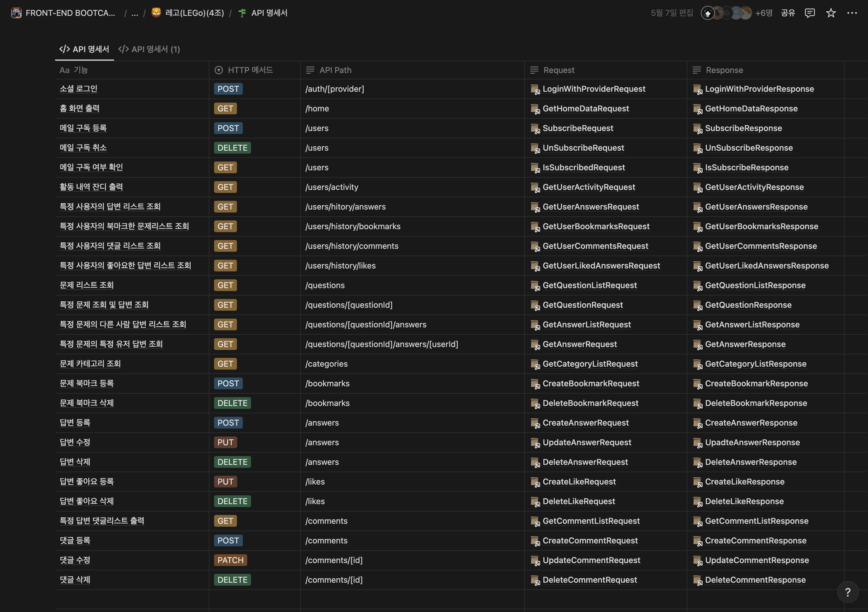868x612 pixels.
Task: Click the LoginWithProviderRequest page icon
Action: pyautogui.click(x=535, y=89)
